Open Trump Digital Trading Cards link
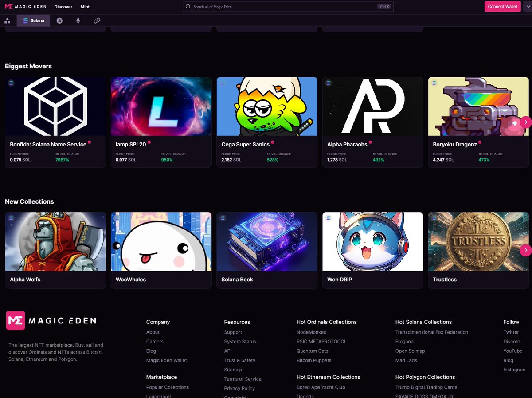The image size is (532, 398). 426,387
